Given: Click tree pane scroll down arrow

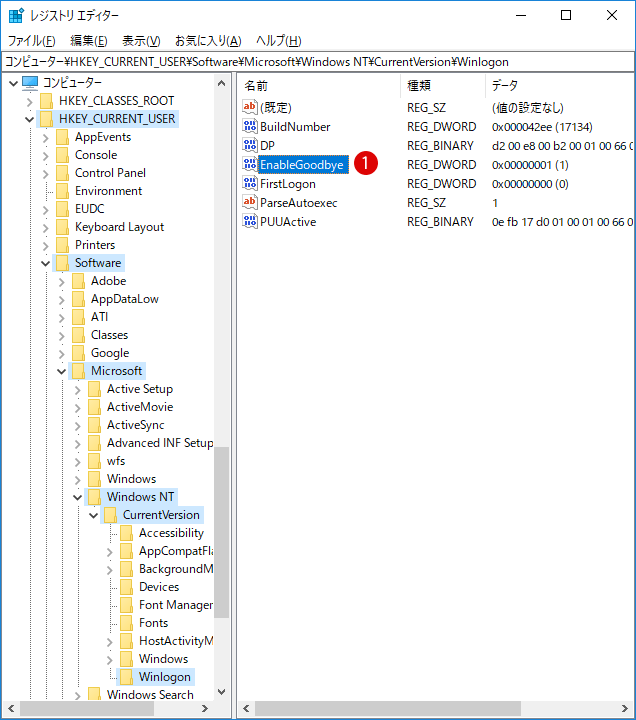Looking at the screenshot, I should point(221,692).
